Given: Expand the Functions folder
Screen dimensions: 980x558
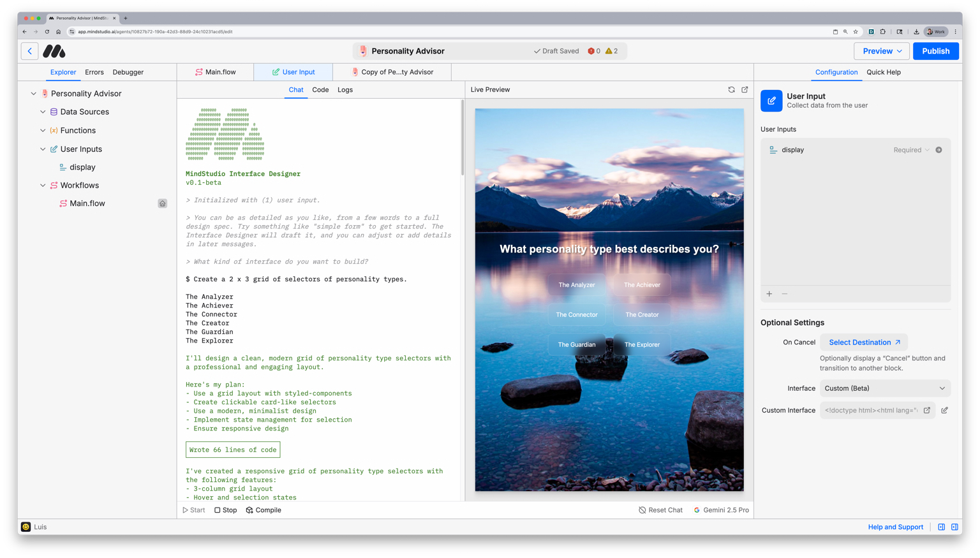Looking at the screenshot, I should click(43, 131).
